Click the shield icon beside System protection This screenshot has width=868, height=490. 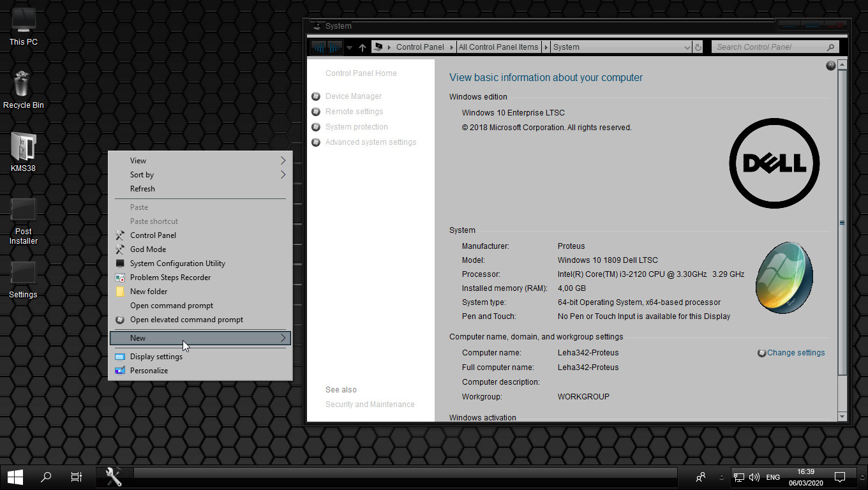pos(316,127)
